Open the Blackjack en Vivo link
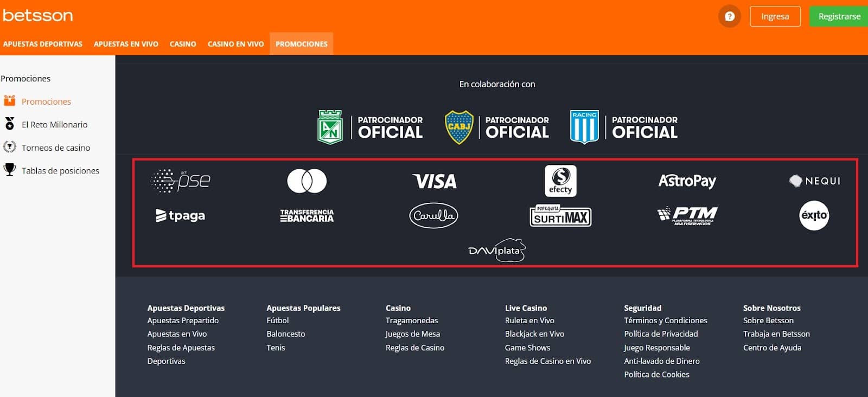This screenshot has width=868, height=397. click(x=534, y=334)
